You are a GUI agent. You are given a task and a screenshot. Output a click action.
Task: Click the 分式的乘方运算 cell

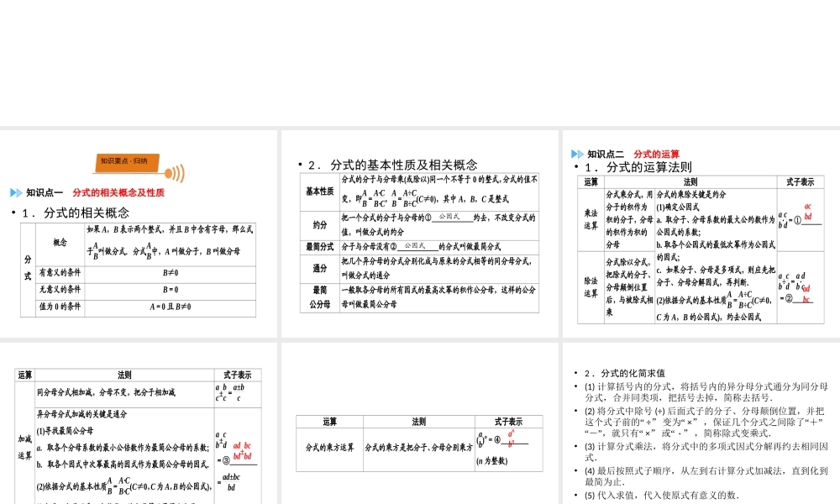[330, 447]
